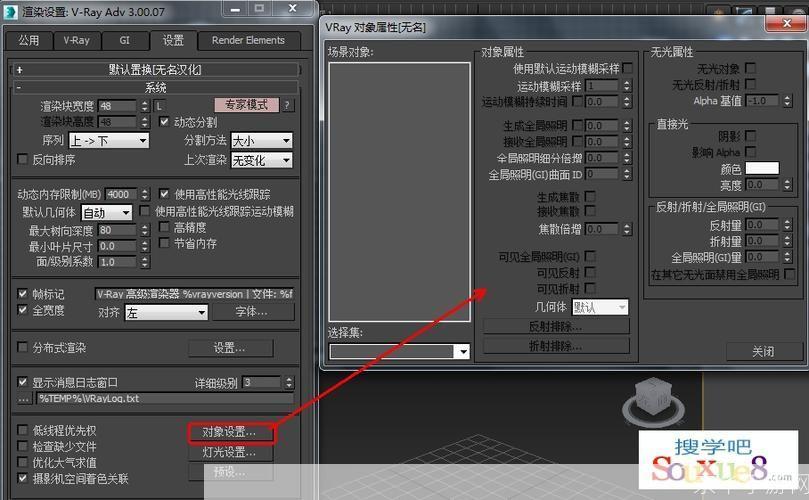Click the 动态内存限制 value field
The width and height of the screenshot is (809, 500).
tap(122, 194)
